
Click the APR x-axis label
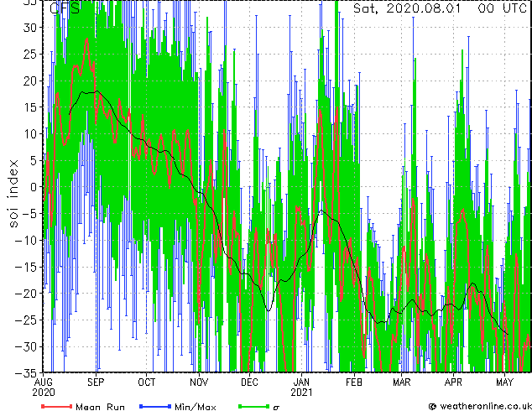click(453, 382)
